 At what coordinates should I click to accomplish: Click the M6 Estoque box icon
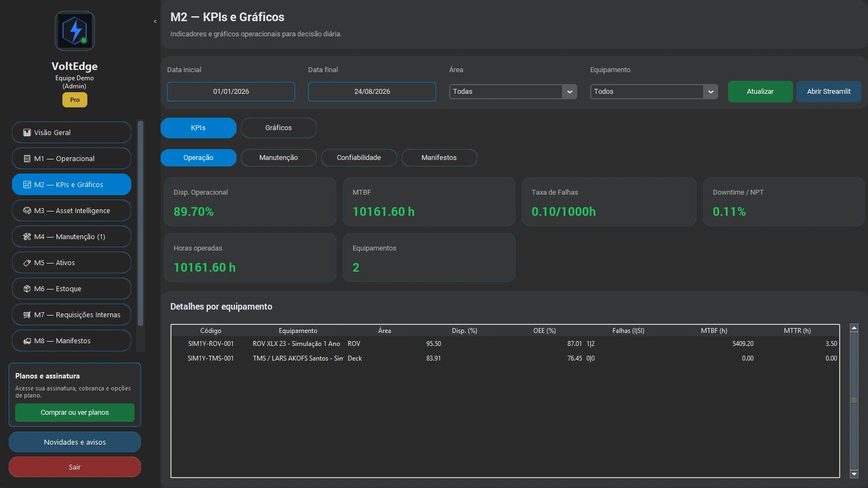pyautogui.click(x=27, y=288)
